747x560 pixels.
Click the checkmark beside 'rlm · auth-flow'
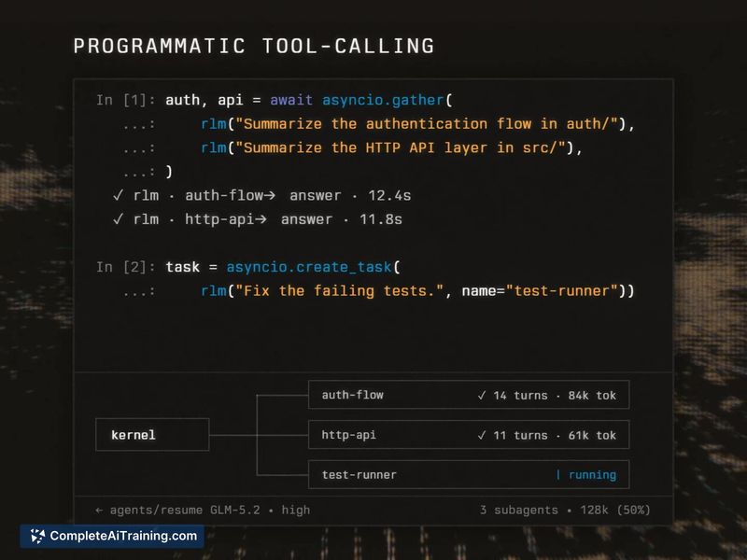(x=119, y=195)
